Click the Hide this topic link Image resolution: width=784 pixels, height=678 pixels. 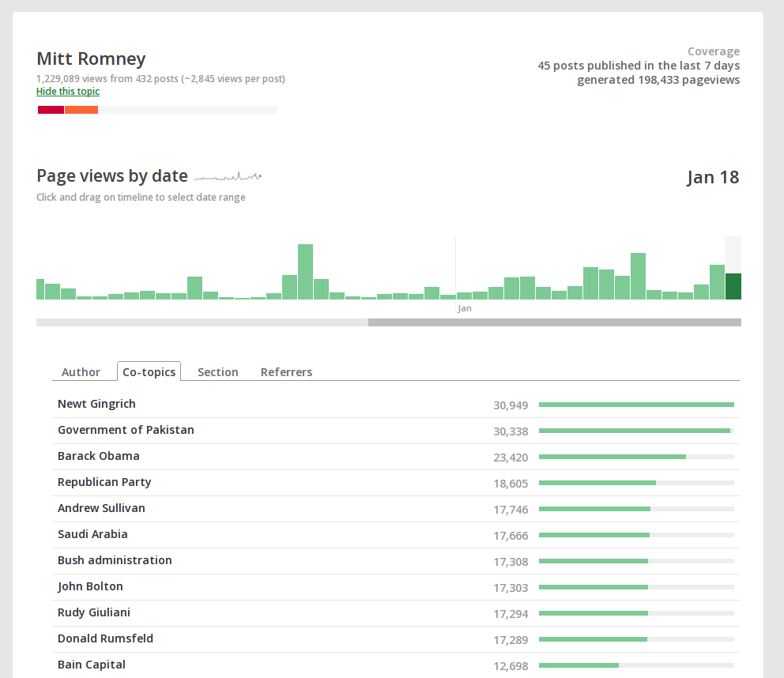(68, 92)
